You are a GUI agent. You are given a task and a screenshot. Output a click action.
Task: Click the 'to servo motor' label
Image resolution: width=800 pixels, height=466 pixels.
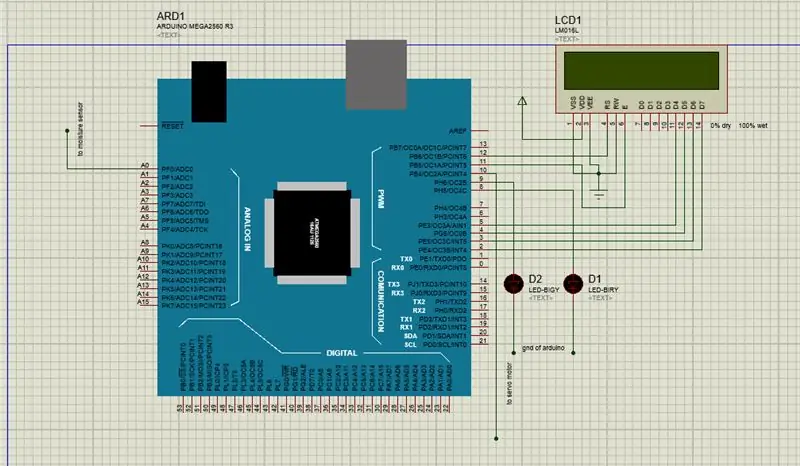(509, 384)
